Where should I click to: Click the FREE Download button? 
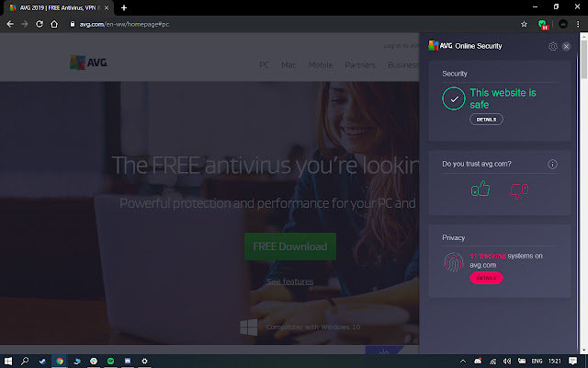click(x=290, y=247)
